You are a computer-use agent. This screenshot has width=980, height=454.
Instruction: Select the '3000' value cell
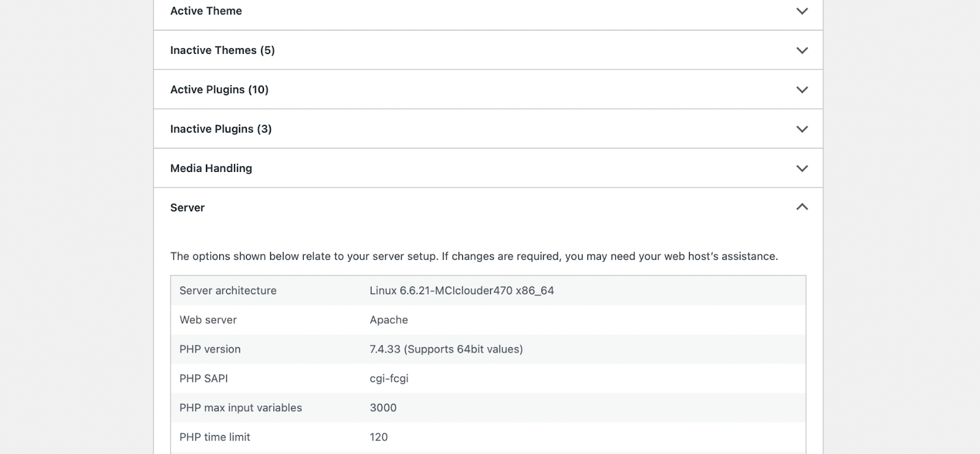(383, 408)
